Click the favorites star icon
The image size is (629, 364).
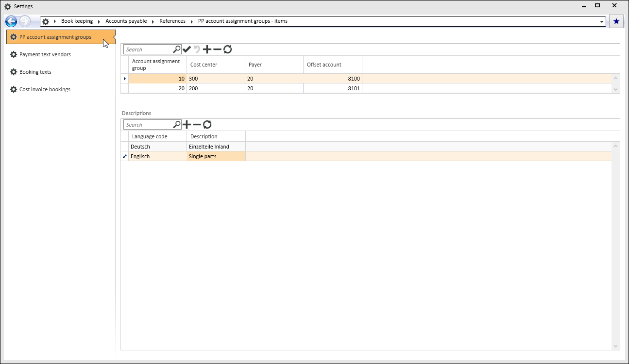click(x=616, y=21)
